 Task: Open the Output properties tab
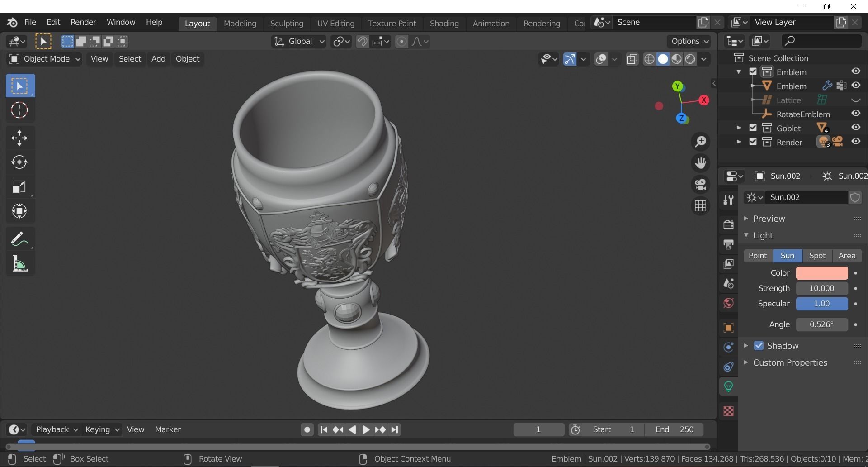click(728, 244)
